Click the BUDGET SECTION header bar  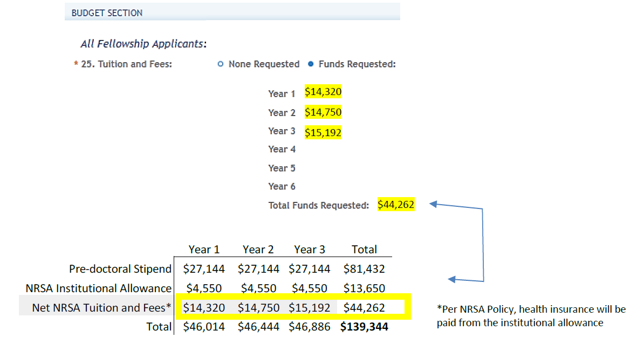click(232, 12)
